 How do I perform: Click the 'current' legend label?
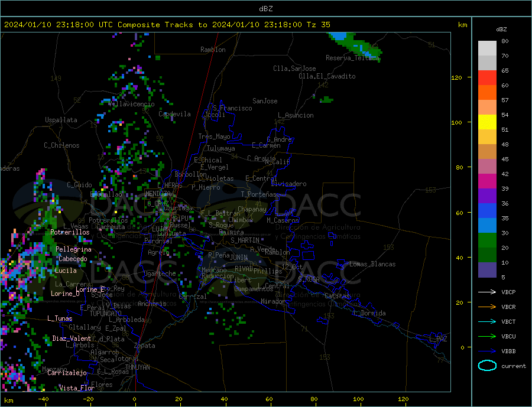point(513,366)
